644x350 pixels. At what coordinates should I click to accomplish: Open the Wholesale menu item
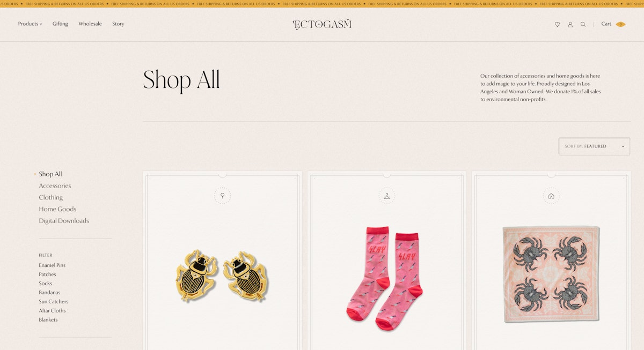coord(90,24)
